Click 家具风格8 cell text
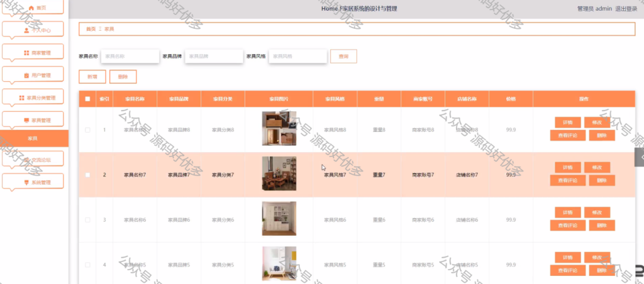This screenshot has width=644, height=284. (x=335, y=129)
